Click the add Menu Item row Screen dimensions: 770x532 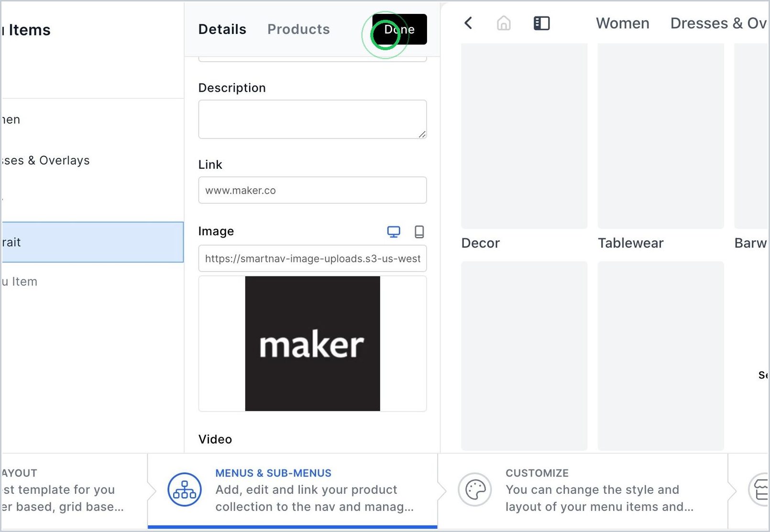[93, 282]
